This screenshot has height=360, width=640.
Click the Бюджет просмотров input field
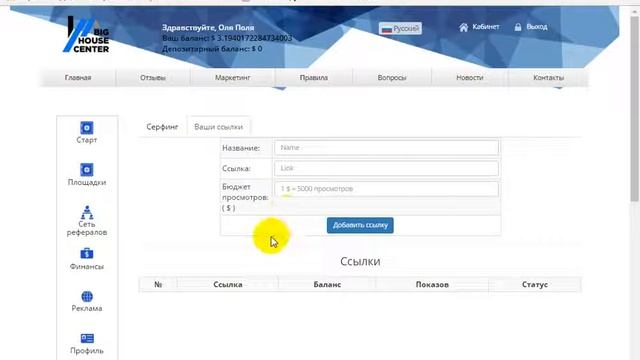[x=387, y=189]
